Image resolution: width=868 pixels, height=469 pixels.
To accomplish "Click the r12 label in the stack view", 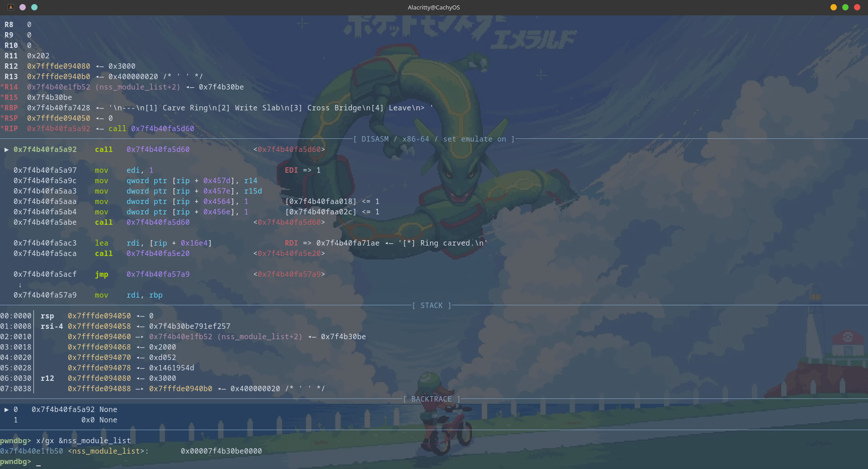I will coord(47,378).
